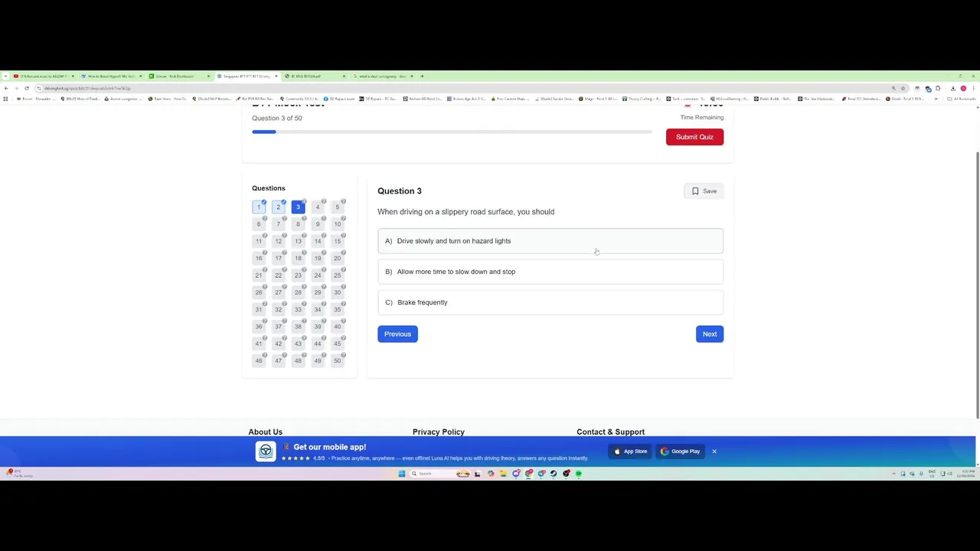Jump to question 10 in the grid
This screenshot has height=551, width=980.
(x=337, y=224)
